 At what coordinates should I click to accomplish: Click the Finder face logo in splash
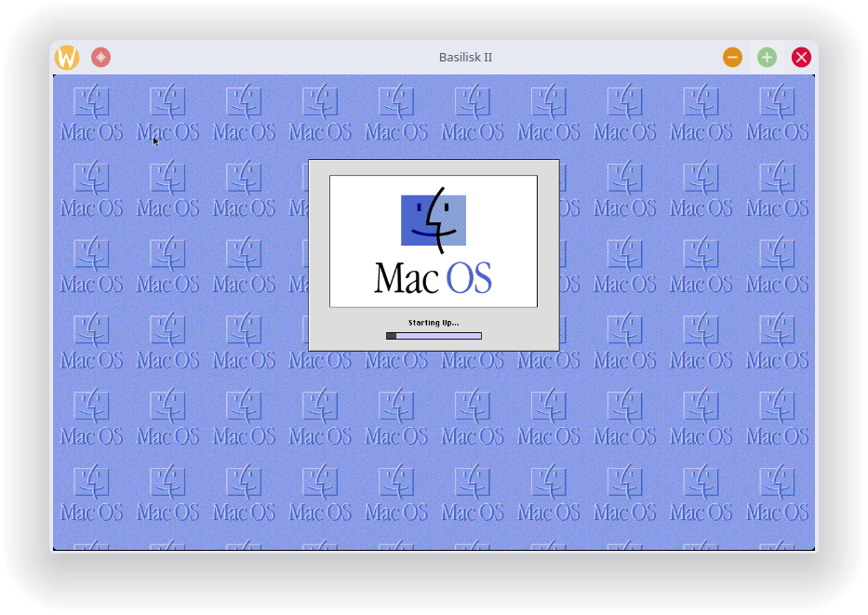(434, 220)
